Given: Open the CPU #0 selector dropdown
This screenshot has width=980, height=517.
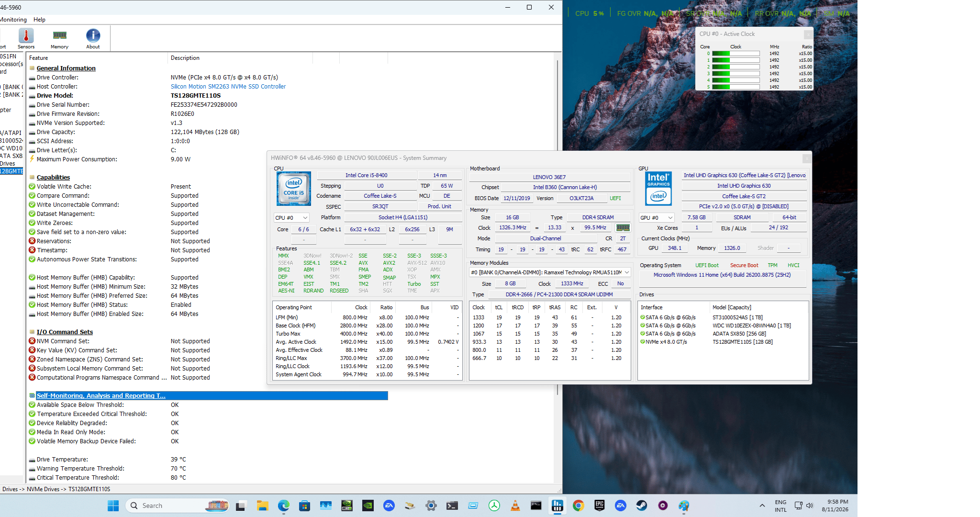Looking at the screenshot, I should tap(292, 218).
